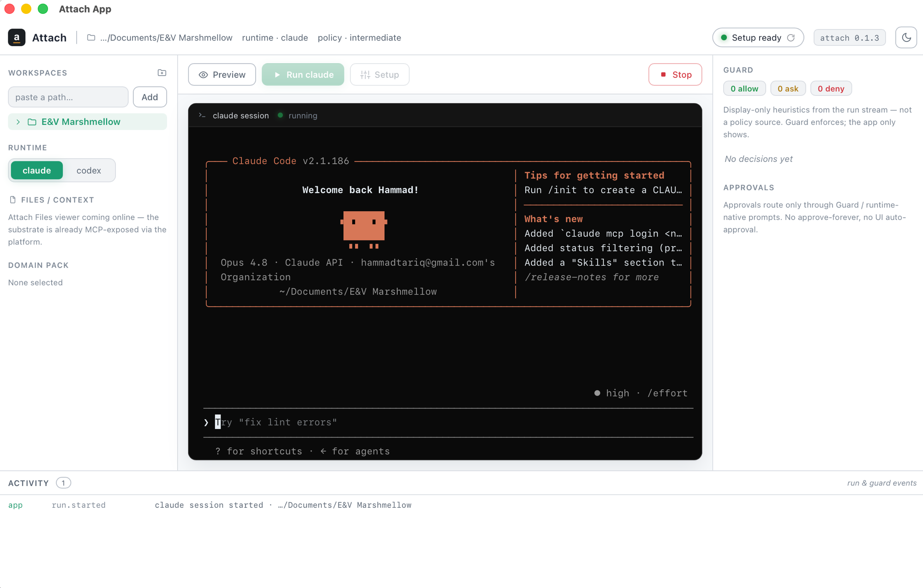Click the Claude Code v2.1.186 title
Viewport: 923px width, 588px height.
pyautogui.click(x=291, y=161)
